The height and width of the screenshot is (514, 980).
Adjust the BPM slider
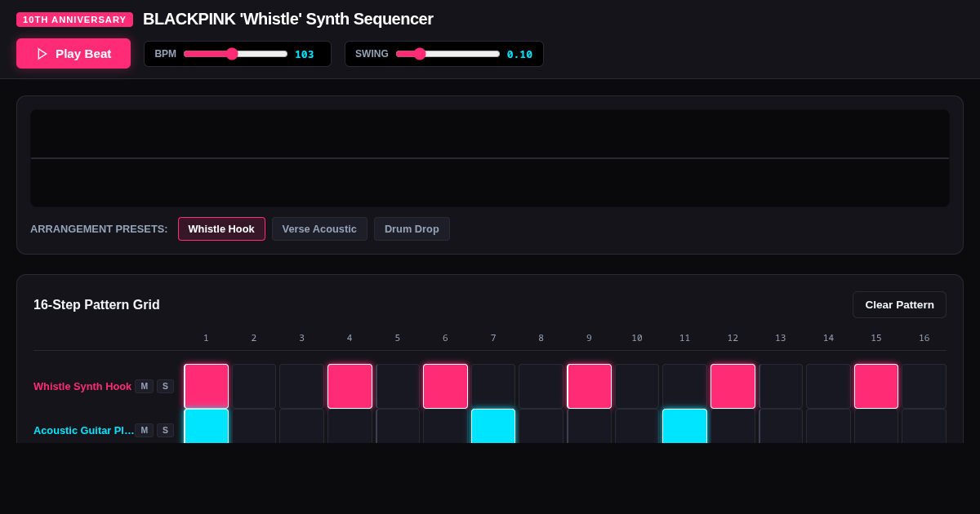tap(235, 54)
